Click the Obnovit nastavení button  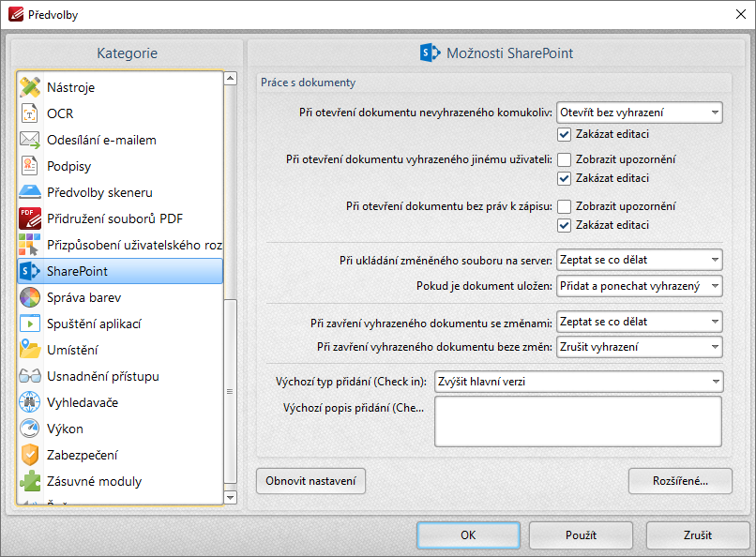tap(310, 481)
